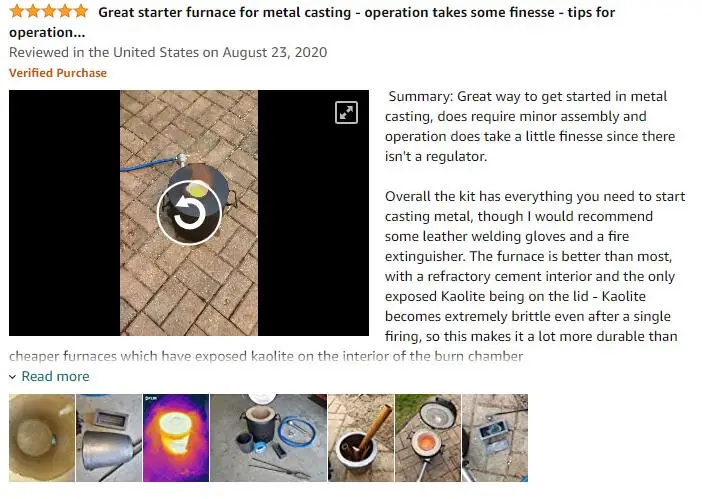Viewport: 702px width, 499px height.
Task: Click the review date text August 23, 2020
Action: click(x=275, y=52)
